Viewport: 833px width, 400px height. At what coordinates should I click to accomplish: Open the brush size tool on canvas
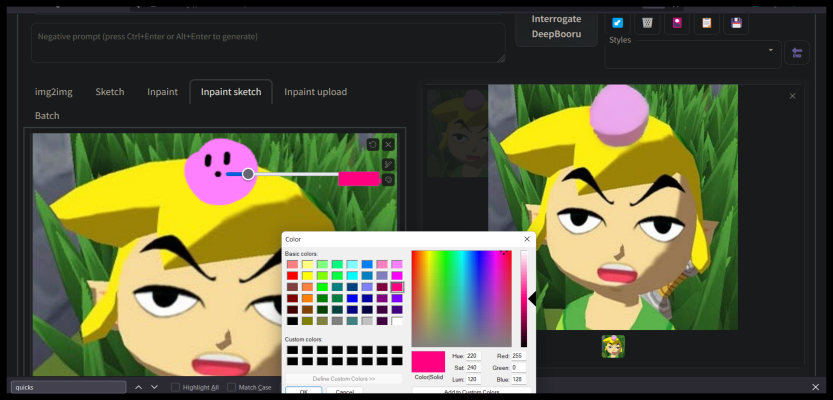tap(388, 165)
